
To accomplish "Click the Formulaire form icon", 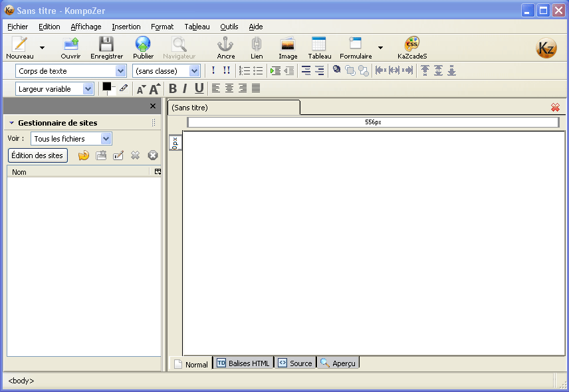I will pyautogui.click(x=355, y=43).
